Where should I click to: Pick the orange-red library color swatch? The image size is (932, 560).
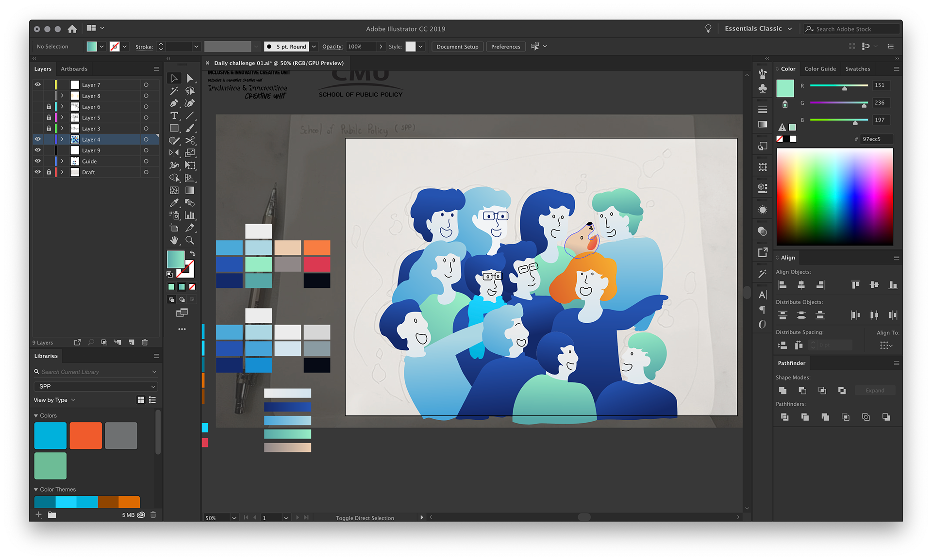85,435
